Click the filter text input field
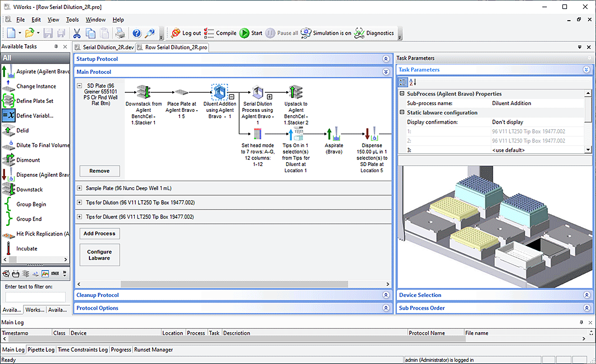Viewport: 596px width, 364px height. tap(35, 297)
